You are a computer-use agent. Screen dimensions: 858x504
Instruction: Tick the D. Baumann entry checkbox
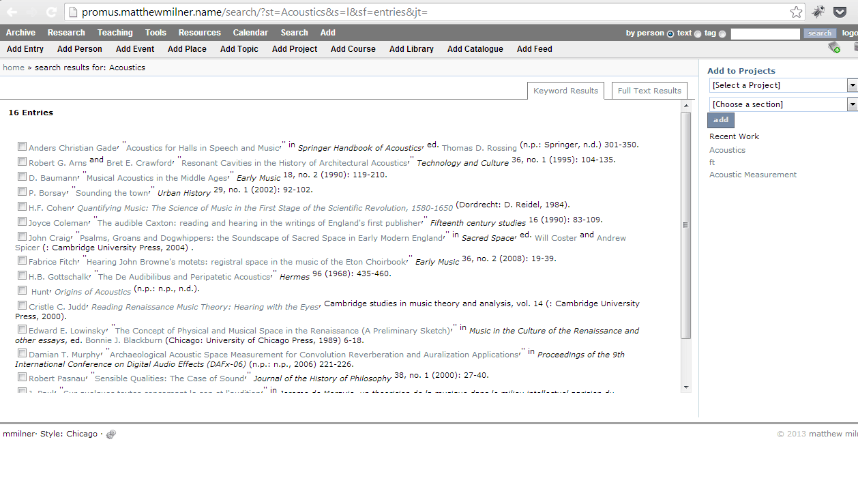click(23, 177)
